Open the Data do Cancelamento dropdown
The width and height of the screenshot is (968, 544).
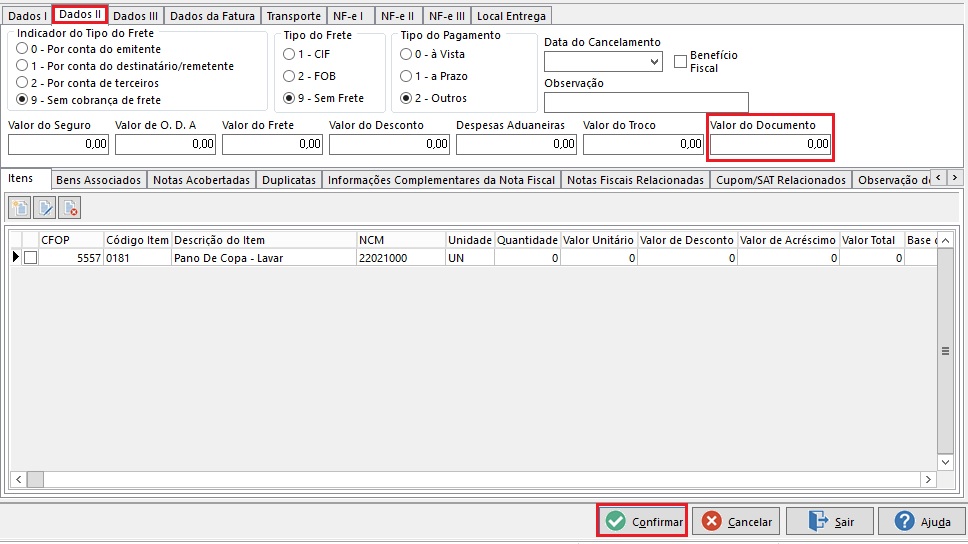654,62
